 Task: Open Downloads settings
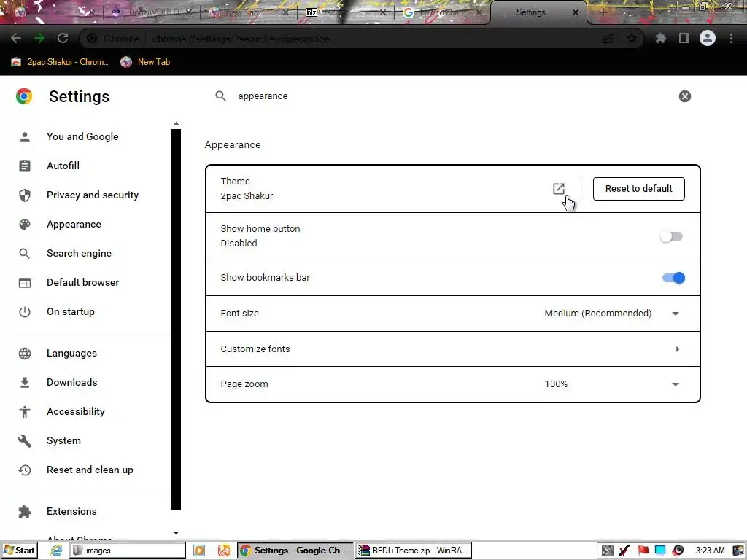pyautogui.click(x=72, y=382)
